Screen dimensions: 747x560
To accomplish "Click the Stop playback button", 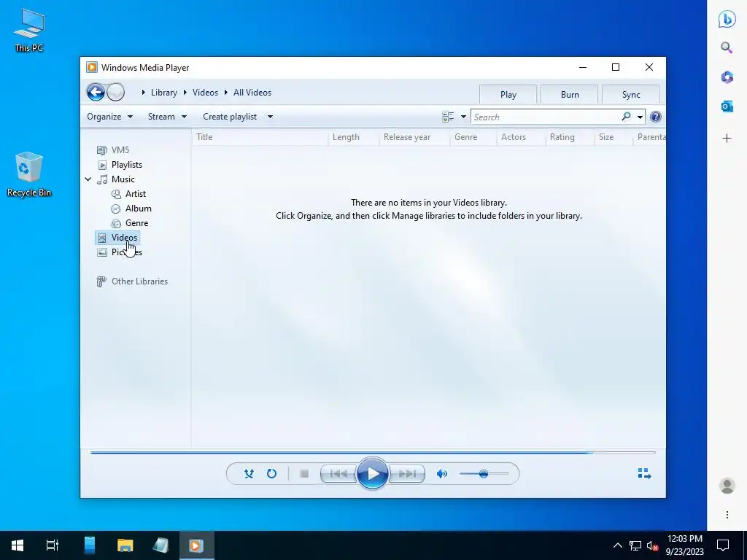I will pyautogui.click(x=304, y=474).
